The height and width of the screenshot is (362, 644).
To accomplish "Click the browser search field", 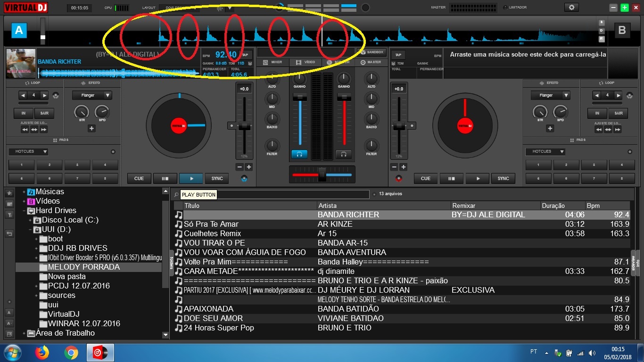I will (275, 194).
